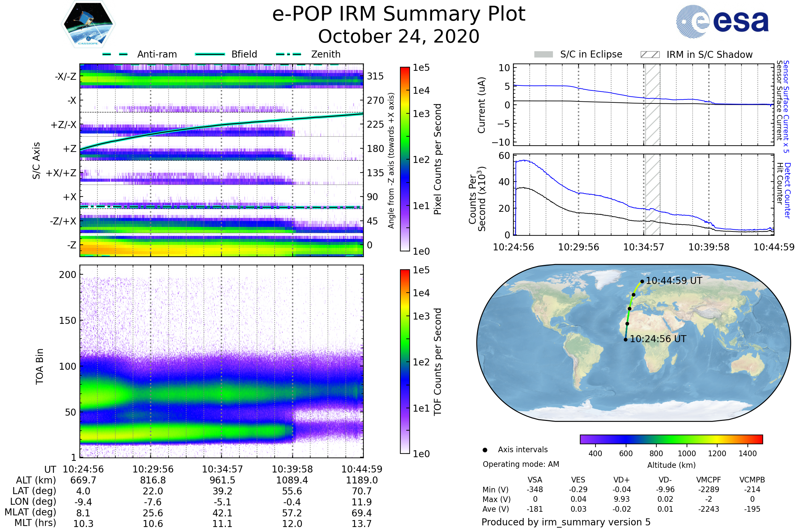Click the 10:34:57 UT label under TOA plot
This screenshot has width=798, height=532.
click(x=222, y=469)
